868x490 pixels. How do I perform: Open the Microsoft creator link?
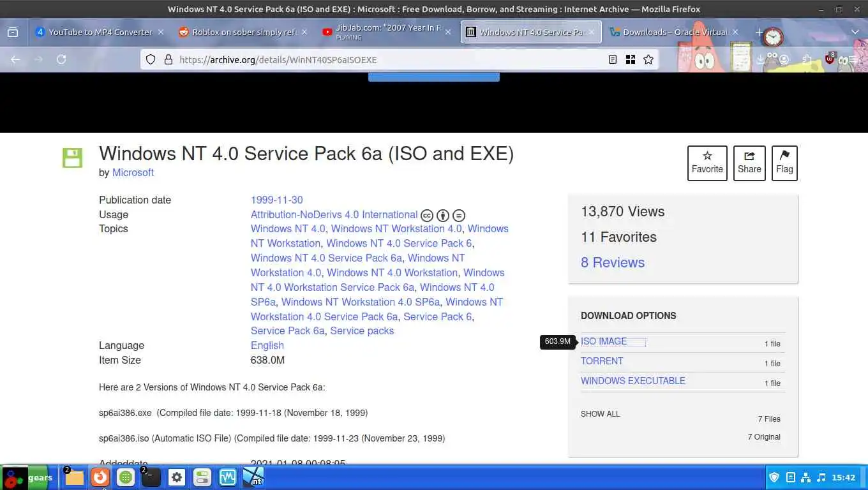click(x=133, y=172)
